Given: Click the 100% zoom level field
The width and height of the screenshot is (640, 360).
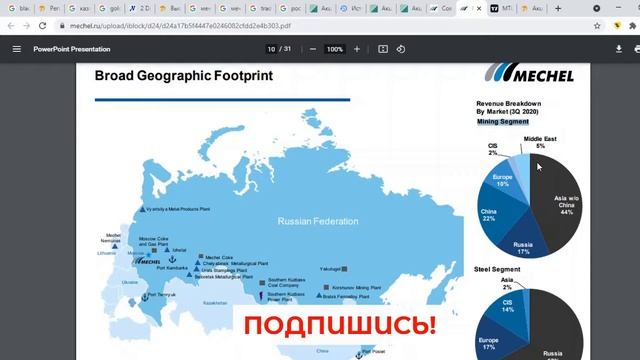Looking at the screenshot, I should 335,49.
